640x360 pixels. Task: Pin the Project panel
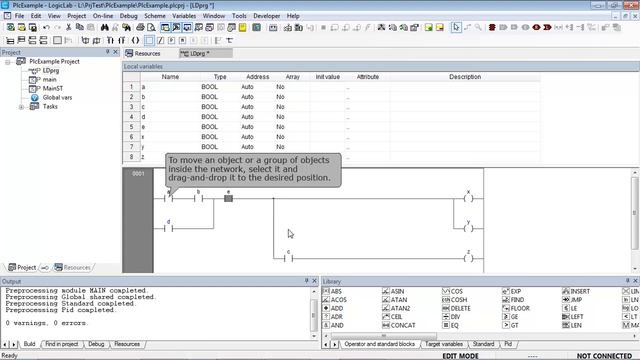[108, 52]
